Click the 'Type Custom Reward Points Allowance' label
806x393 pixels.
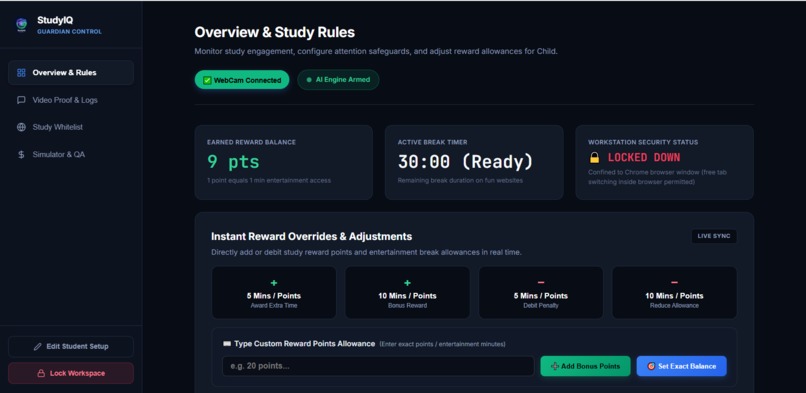305,344
